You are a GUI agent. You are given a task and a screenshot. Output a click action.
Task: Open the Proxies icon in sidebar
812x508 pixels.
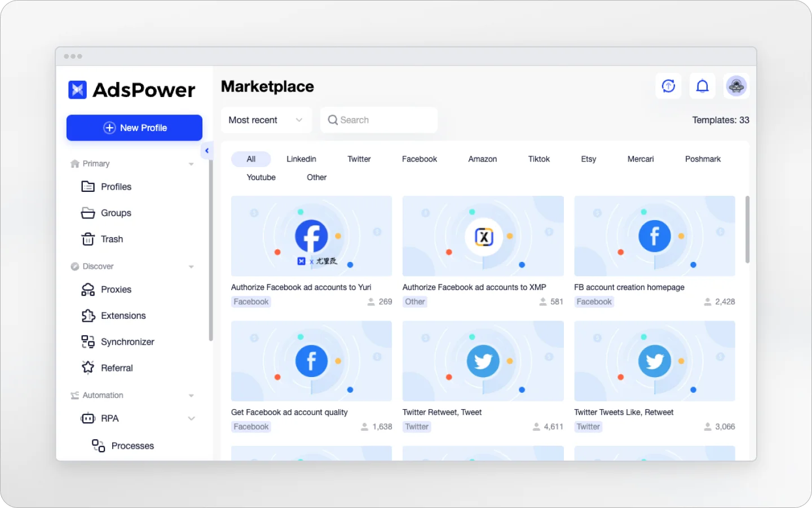88,290
